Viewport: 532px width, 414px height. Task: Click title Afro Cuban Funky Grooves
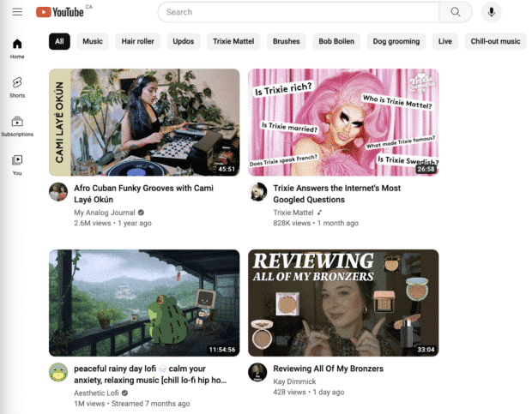pos(143,194)
